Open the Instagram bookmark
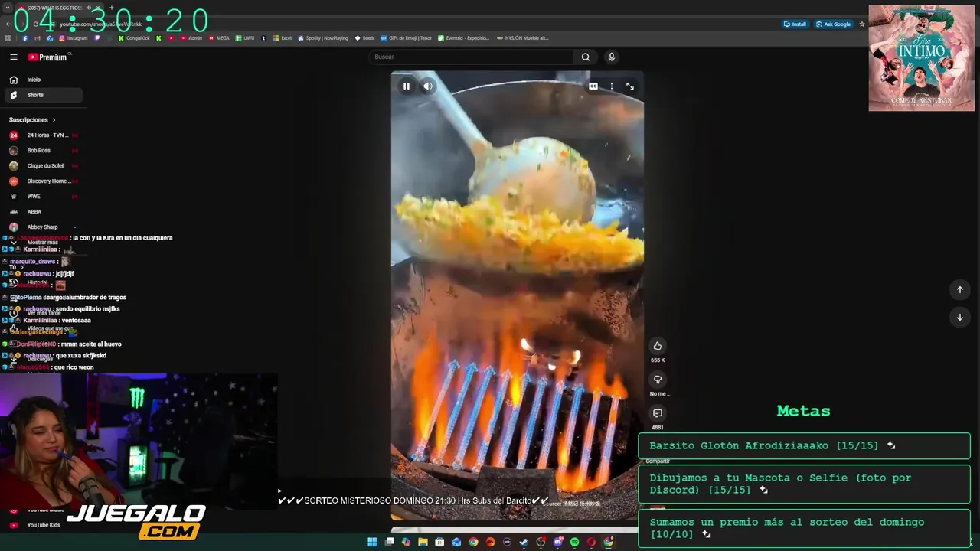 73,38
